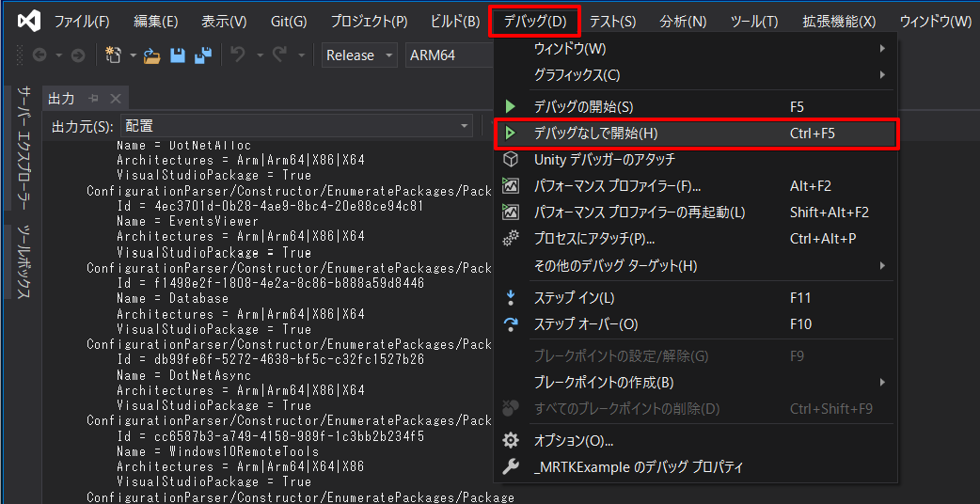The width and height of the screenshot is (980, 504).
Task: Click outlined play icon beside デバッグなしで開始
Action: 511,133
